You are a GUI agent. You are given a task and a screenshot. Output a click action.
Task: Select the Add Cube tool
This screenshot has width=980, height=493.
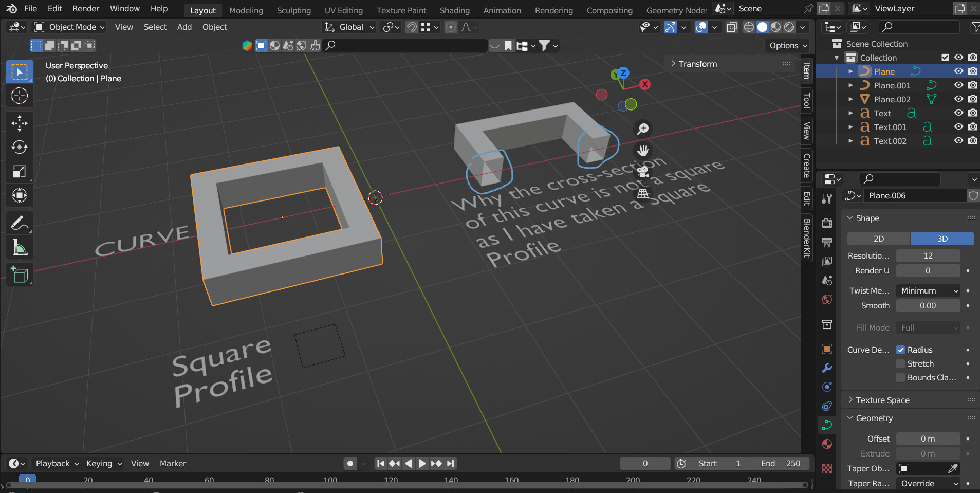20,274
